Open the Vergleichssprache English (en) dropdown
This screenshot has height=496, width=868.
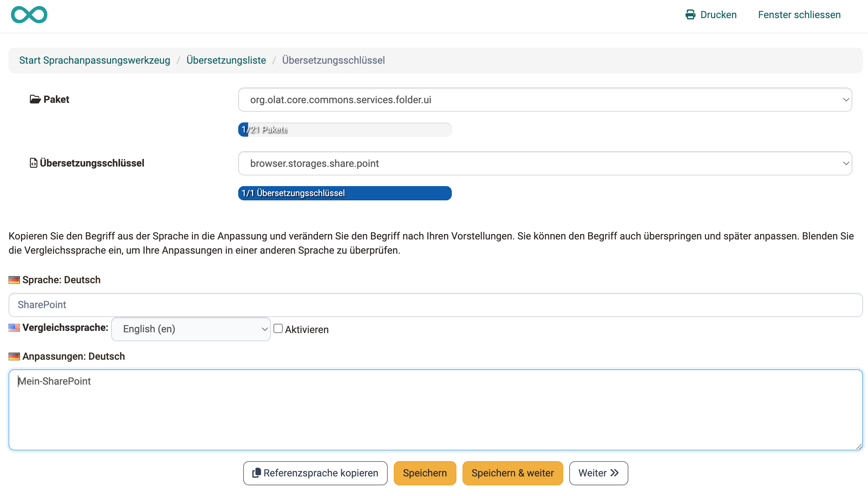click(191, 329)
